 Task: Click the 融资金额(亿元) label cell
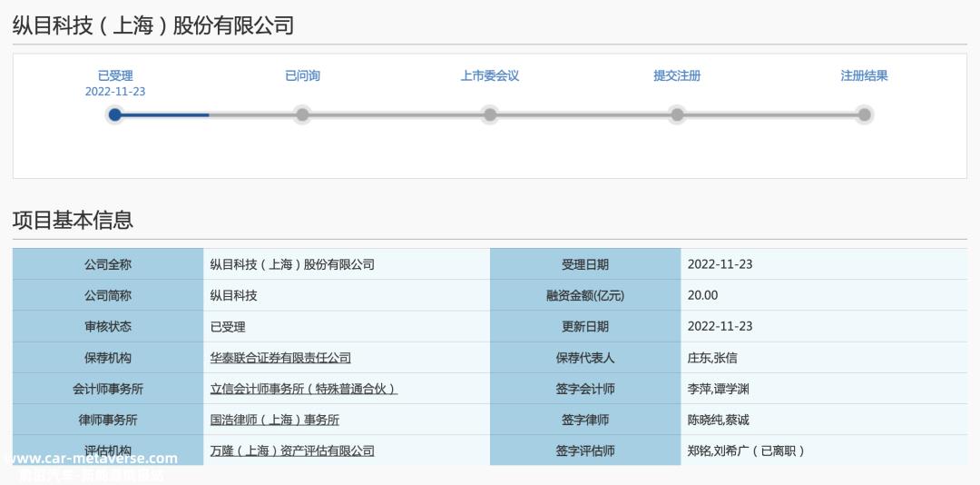tap(585, 295)
